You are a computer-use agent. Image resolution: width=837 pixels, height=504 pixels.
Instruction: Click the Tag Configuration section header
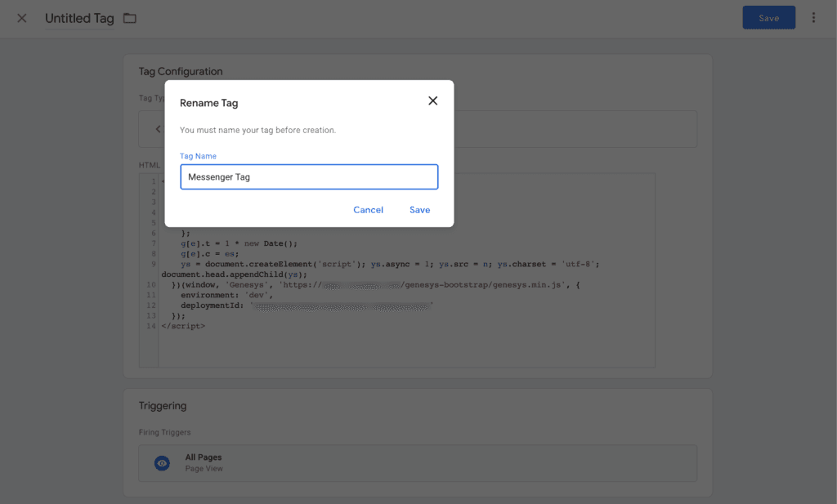pos(181,71)
